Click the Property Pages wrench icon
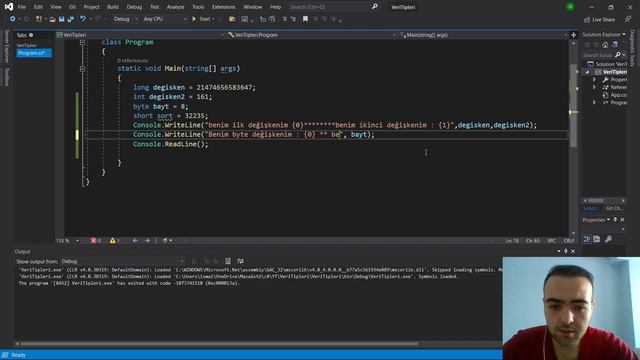640x360 pixels. 608,239
